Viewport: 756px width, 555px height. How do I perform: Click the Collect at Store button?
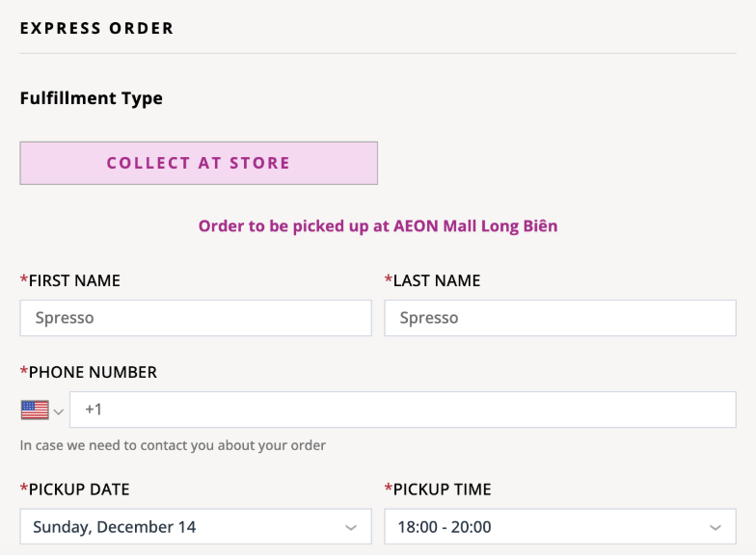pyautogui.click(x=199, y=163)
